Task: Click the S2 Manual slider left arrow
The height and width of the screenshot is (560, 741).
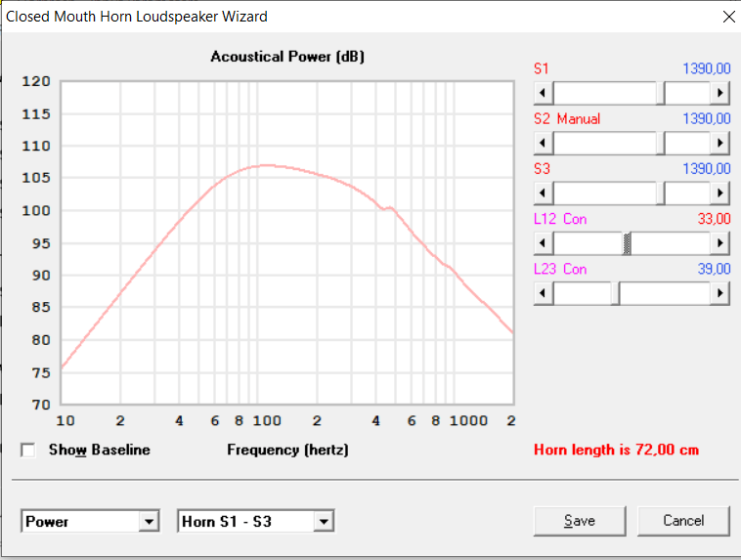Action: (544, 143)
